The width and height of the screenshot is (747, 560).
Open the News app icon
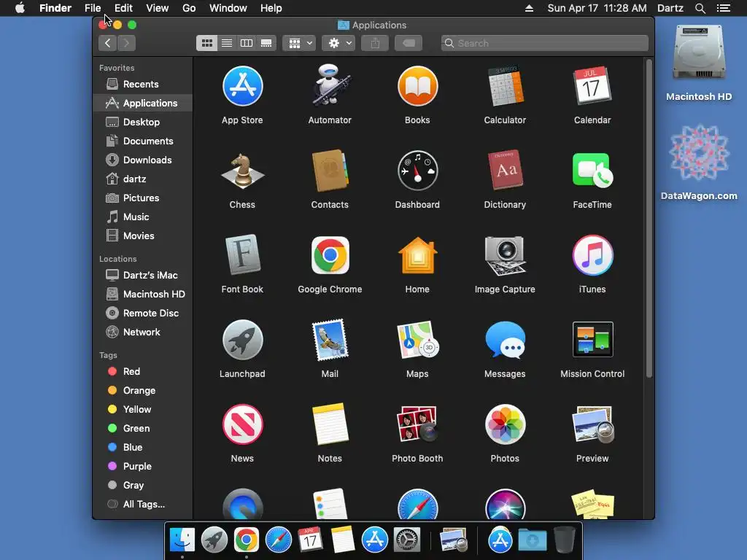242,424
